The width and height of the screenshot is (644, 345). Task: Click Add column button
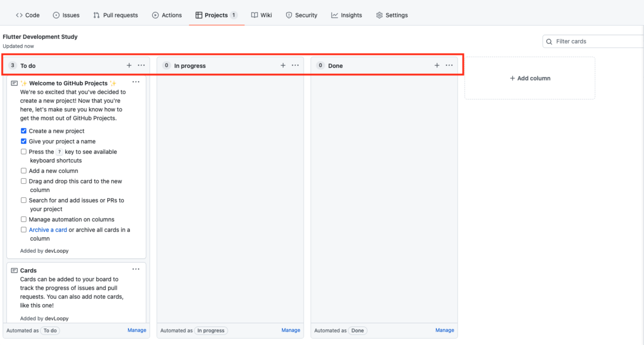coord(530,78)
